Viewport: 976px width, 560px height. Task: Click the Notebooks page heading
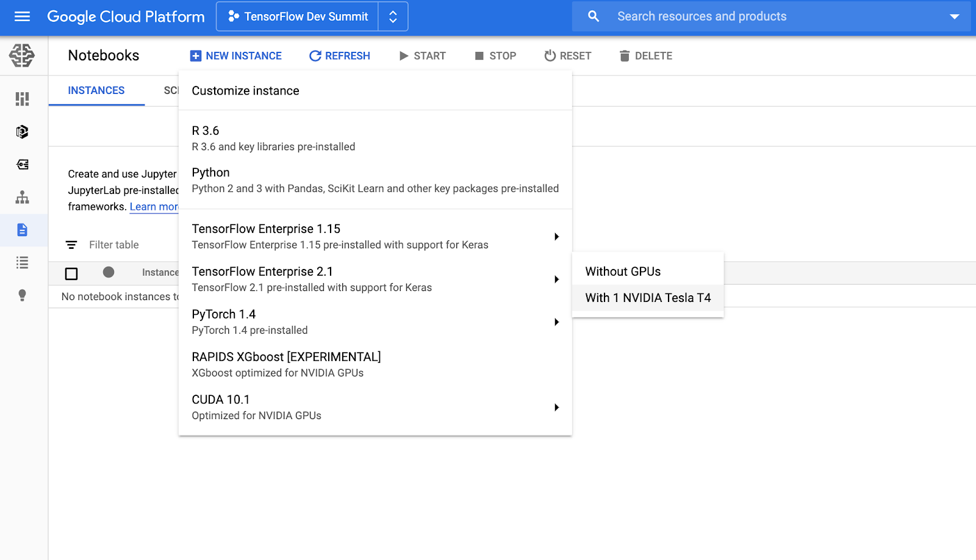(104, 56)
